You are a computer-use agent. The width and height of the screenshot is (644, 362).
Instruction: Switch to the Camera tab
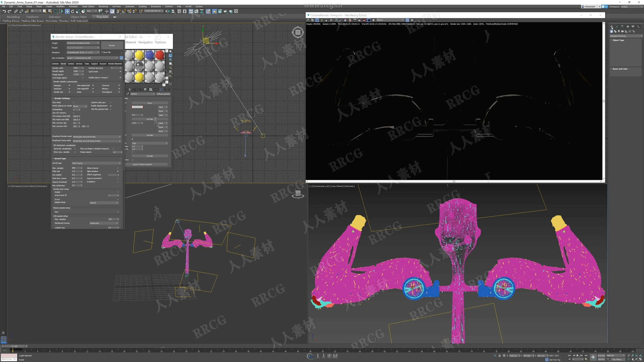click(71, 64)
